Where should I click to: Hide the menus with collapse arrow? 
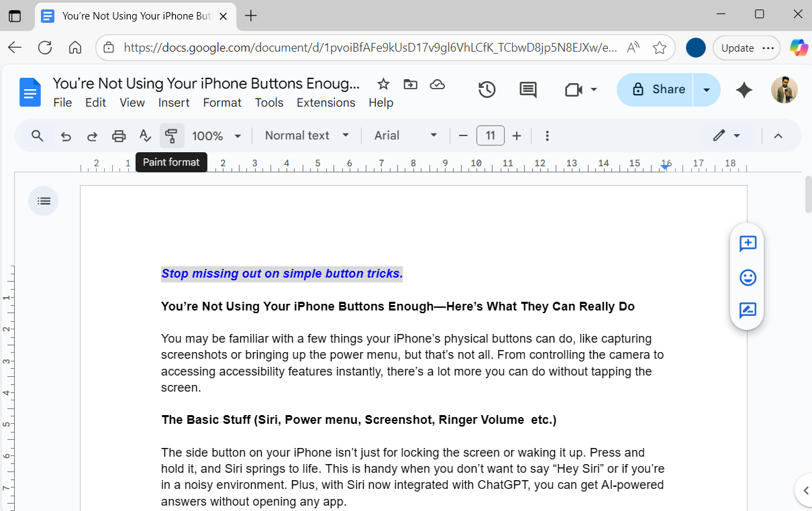click(778, 136)
